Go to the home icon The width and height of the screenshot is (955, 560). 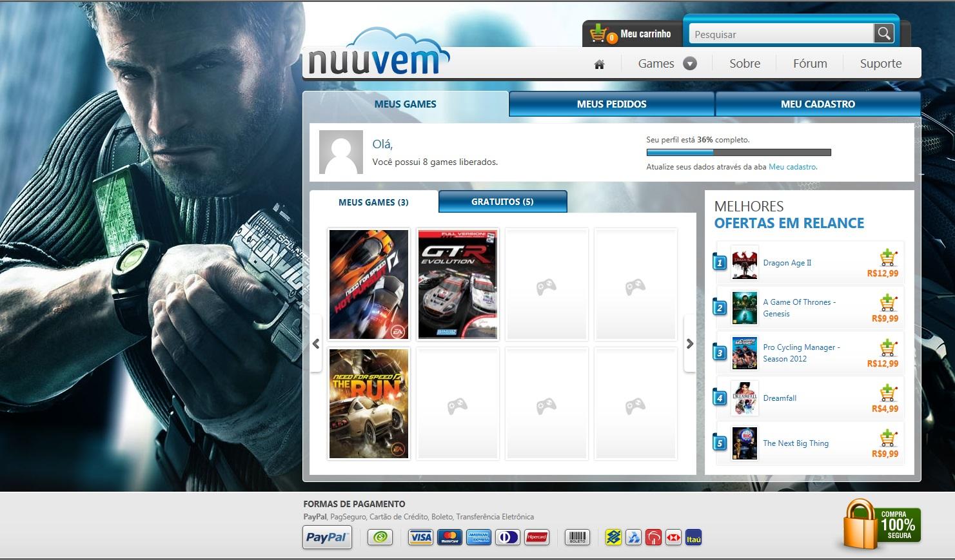pos(599,64)
